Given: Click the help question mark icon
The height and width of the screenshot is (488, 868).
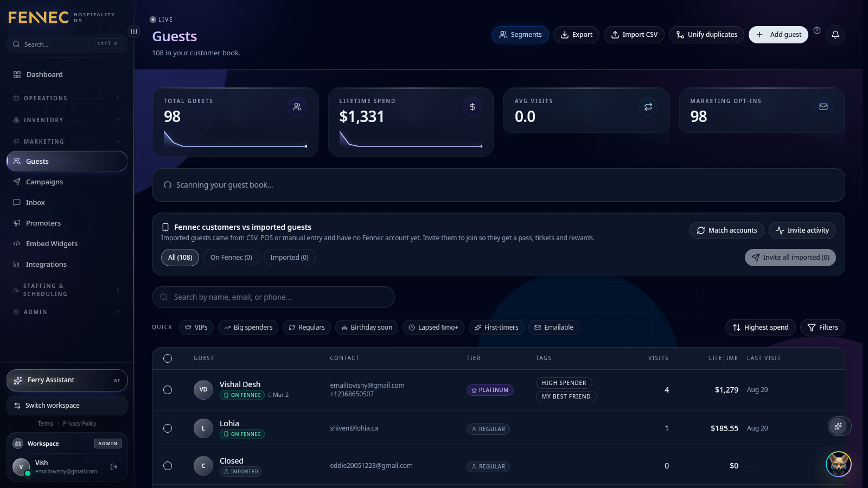Looking at the screenshot, I should 817,30.
